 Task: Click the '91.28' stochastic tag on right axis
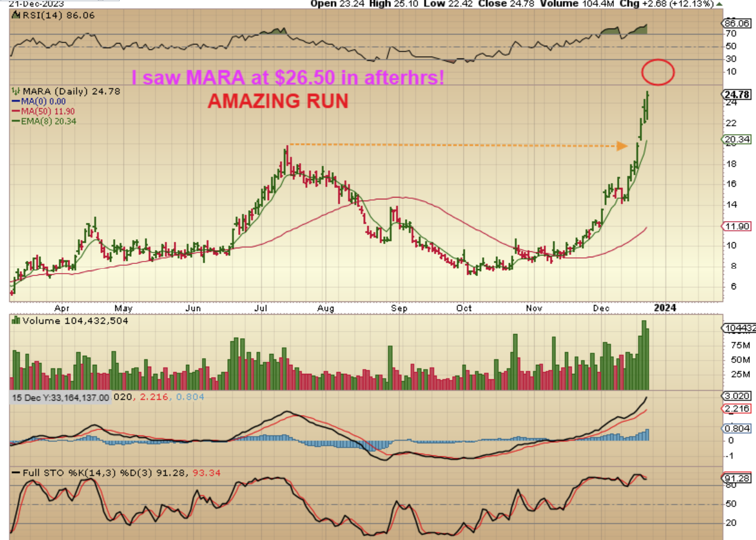pos(737,478)
